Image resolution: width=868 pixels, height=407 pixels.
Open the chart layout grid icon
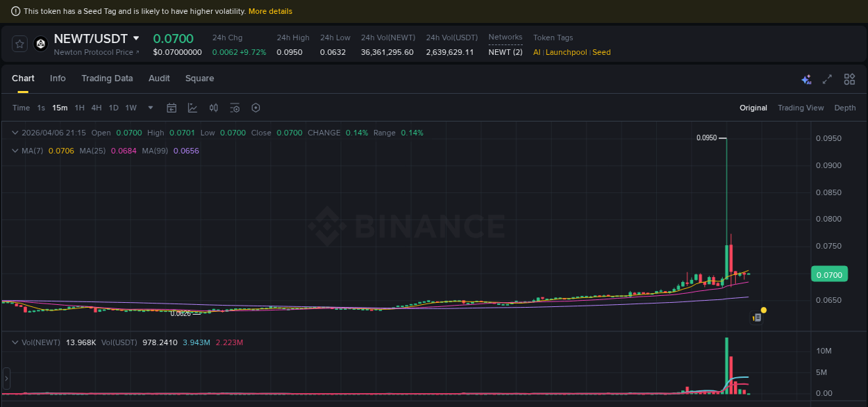tap(849, 79)
